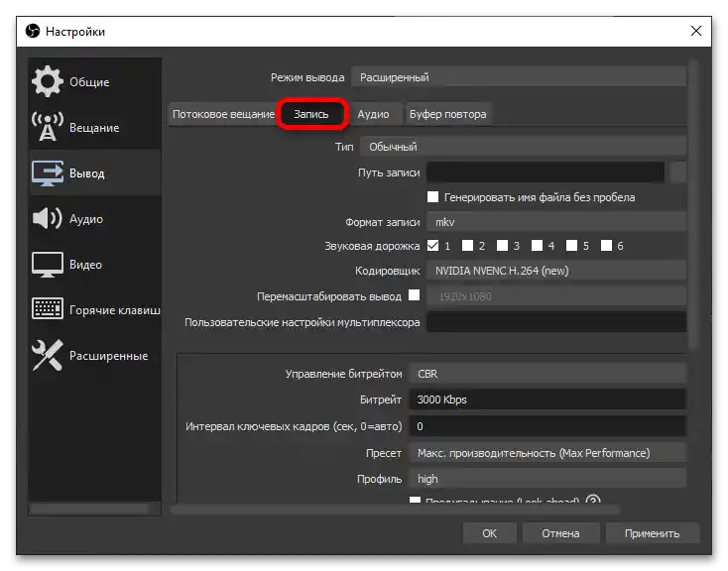Click horizontal scrollbar below settings panel

(395, 510)
